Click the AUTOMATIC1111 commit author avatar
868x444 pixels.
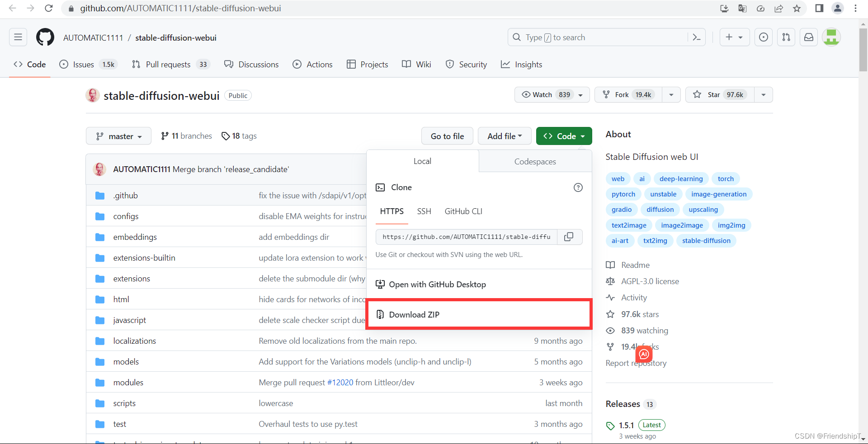(99, 169)
